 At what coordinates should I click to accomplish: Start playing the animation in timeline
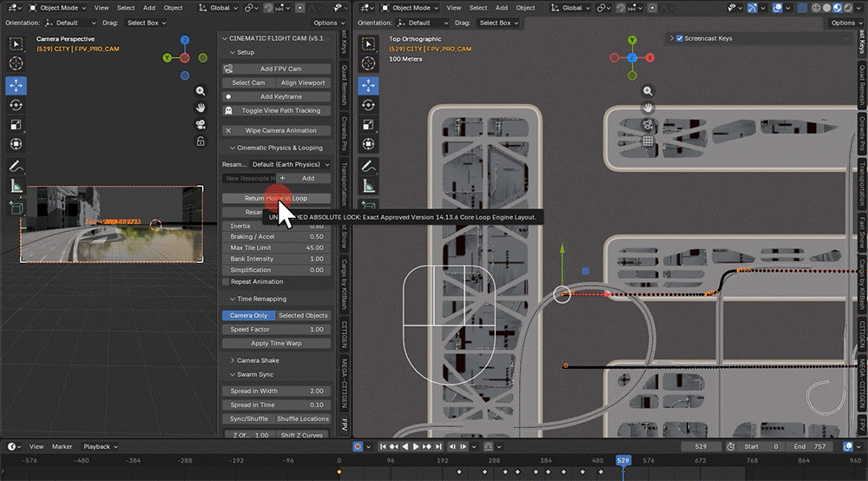pos(416,446)
